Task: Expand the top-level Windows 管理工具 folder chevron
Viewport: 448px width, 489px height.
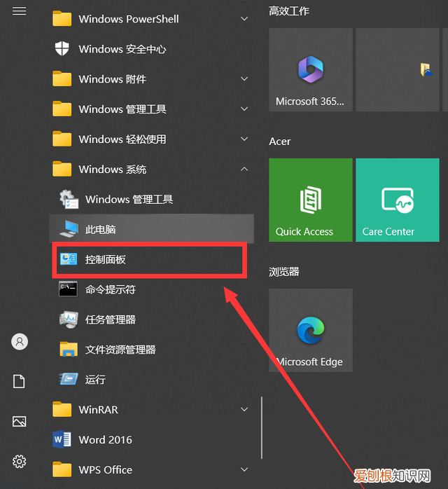Action: [x=244, y=109]
